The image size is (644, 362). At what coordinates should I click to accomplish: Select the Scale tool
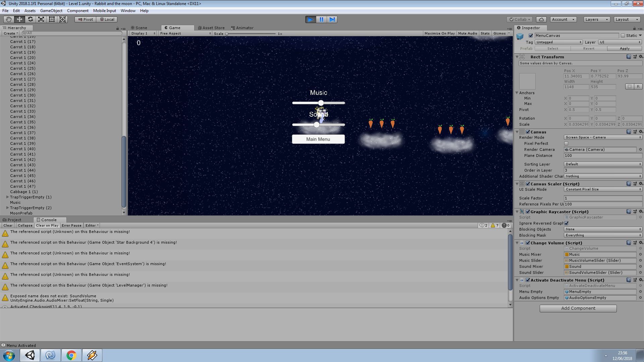(x=41, y=19)
